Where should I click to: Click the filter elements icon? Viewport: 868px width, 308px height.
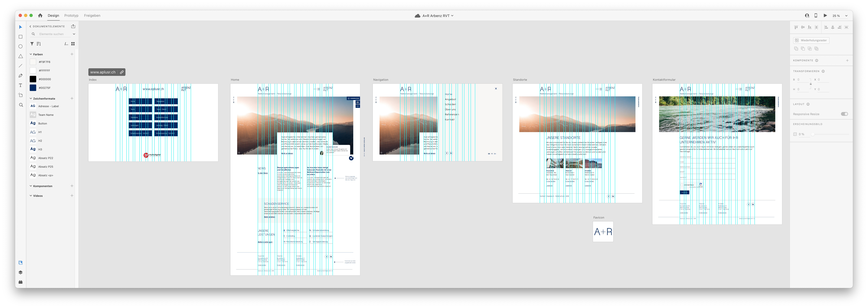[x=32, y=44]
